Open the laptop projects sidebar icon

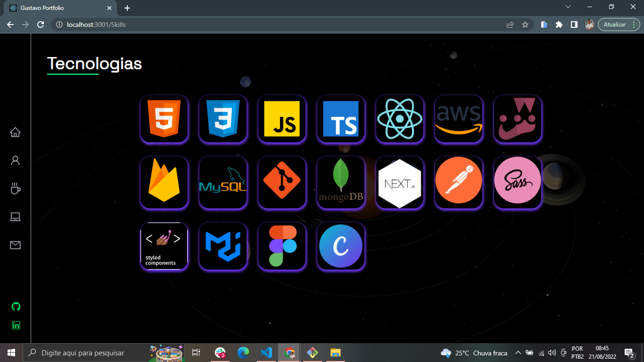16,217
